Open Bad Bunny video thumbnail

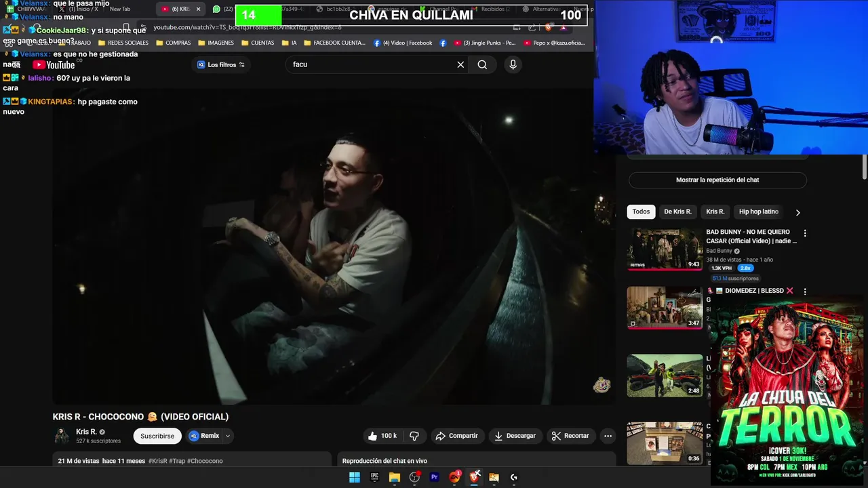(665, 249)
